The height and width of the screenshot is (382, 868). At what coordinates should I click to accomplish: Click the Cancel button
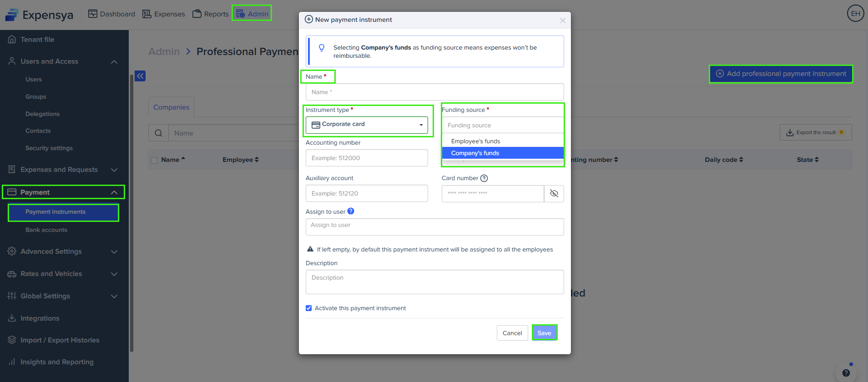click(x=512, y=333)
